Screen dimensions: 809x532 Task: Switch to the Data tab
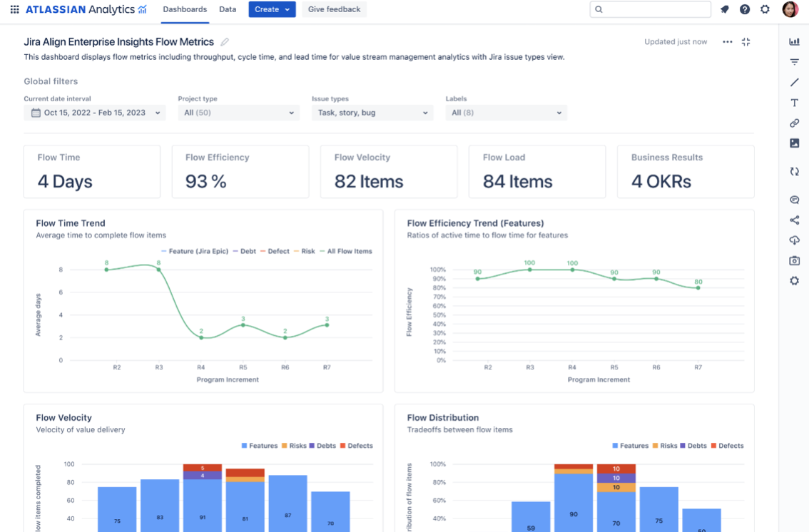tap(228, 9)
